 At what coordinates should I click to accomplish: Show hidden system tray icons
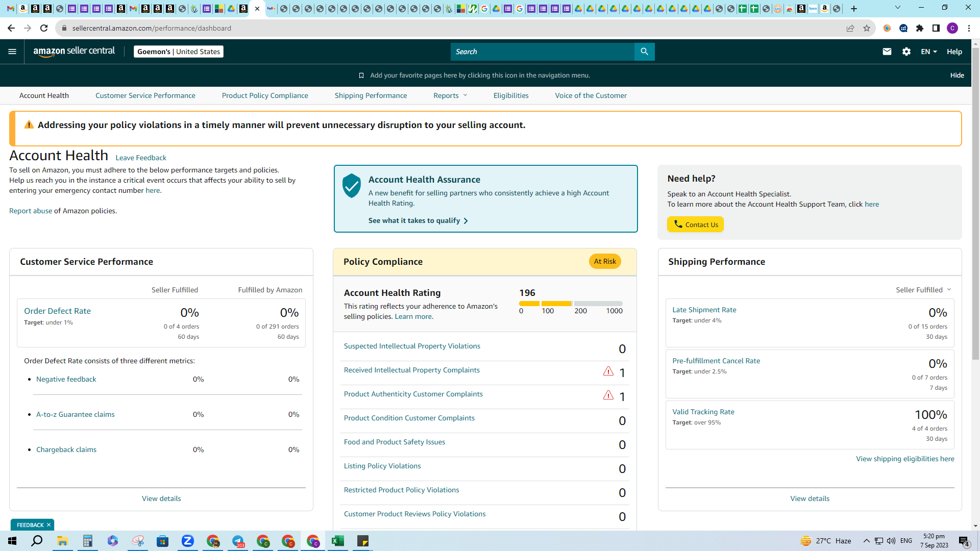[x=866, y=541]
